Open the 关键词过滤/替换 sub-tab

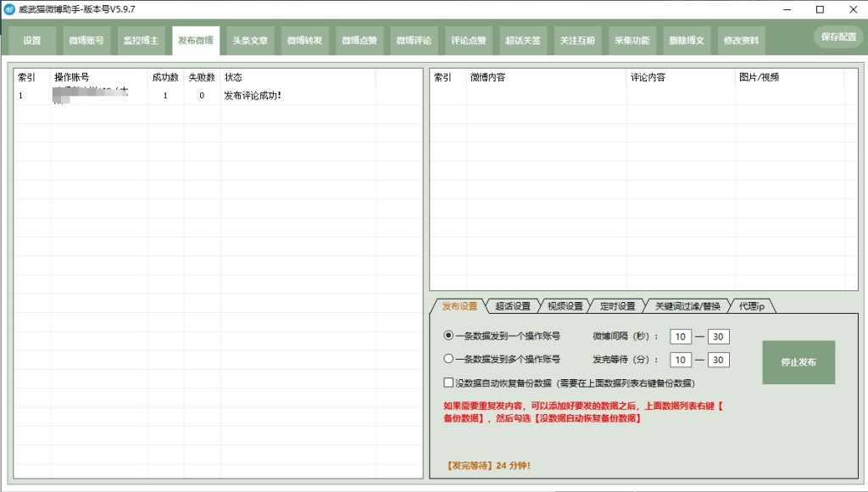point(687,306)
